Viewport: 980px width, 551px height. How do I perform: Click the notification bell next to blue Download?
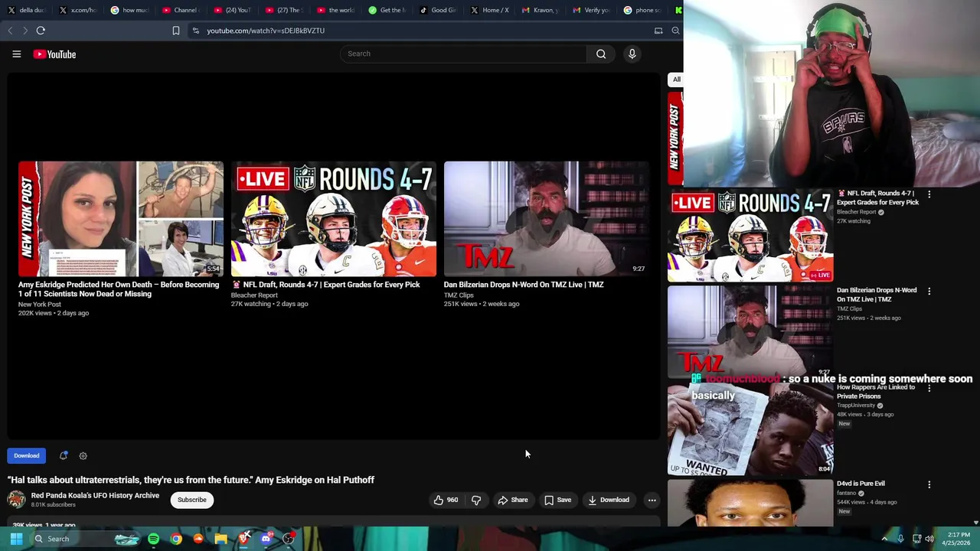(64, 455)
